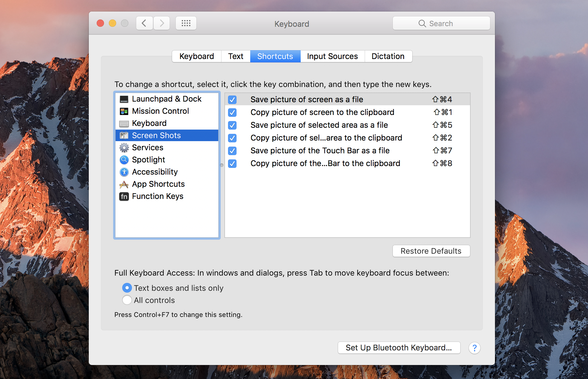Switch to the Dictation tab
This screenshot has width=588, height=379.
(x=387, y=56)
